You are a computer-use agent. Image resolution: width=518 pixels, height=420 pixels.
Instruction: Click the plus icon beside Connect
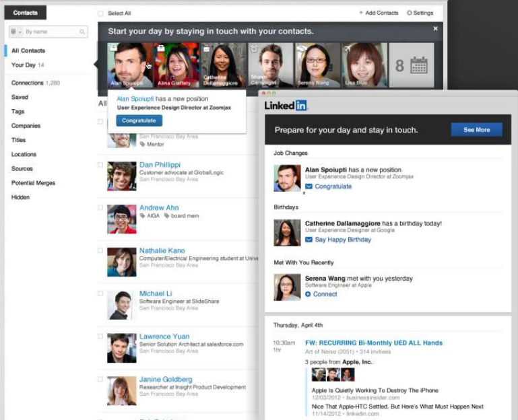(308, 294)
